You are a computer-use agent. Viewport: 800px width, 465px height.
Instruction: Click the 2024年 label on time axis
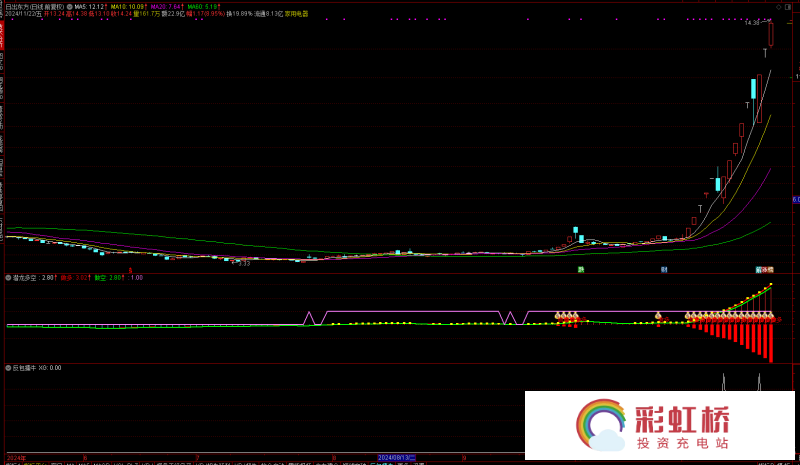pos(14,457)
